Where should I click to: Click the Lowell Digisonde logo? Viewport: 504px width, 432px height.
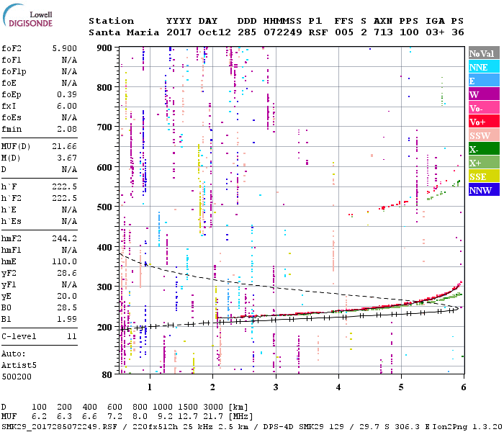point(27,16)
